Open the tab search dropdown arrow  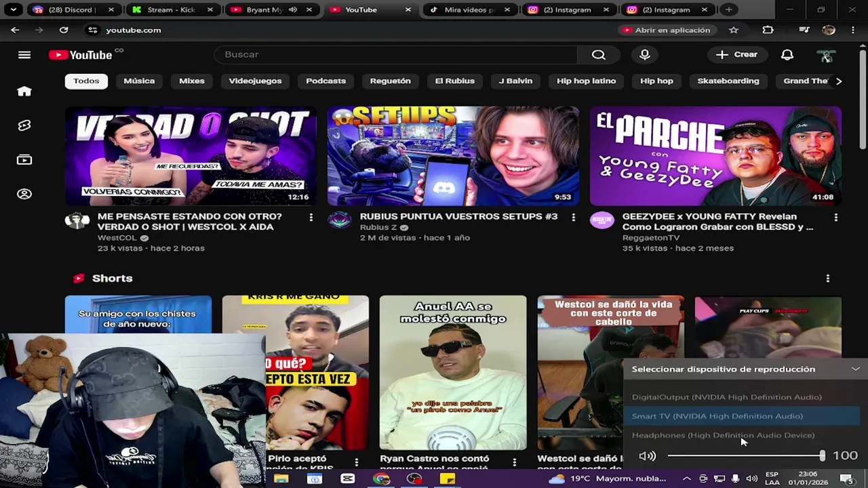pos(14,9)
